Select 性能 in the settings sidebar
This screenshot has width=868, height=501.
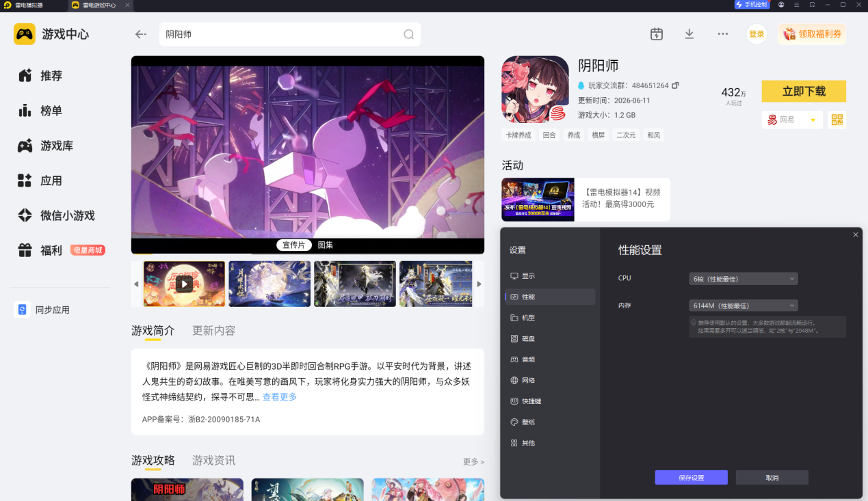[550, 297]
